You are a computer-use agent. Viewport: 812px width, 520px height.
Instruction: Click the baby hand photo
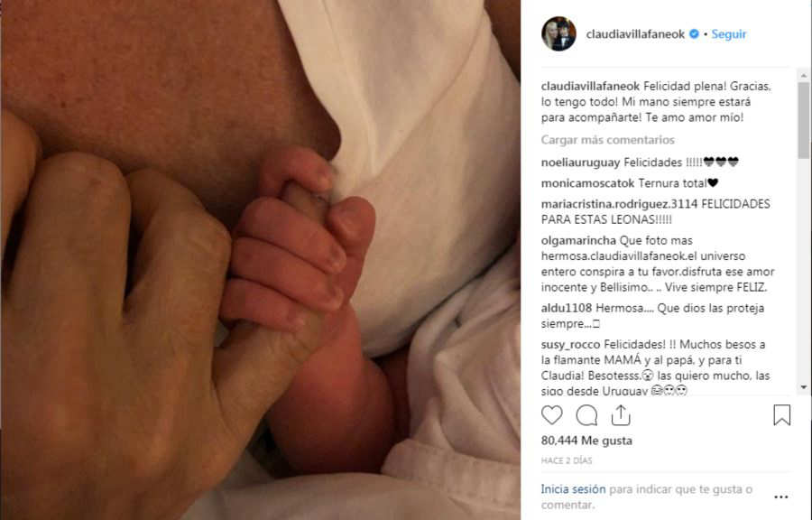click(x=261, y=260)
